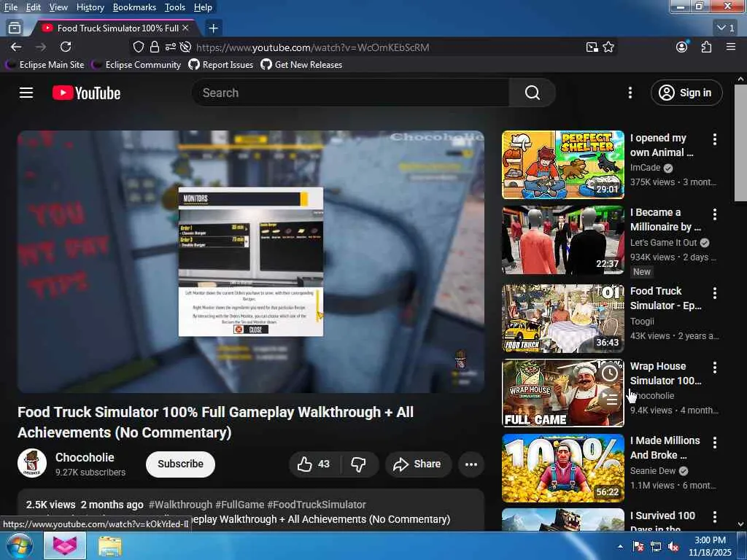
Task: Open the Help menu
Action: coord(203,7)
